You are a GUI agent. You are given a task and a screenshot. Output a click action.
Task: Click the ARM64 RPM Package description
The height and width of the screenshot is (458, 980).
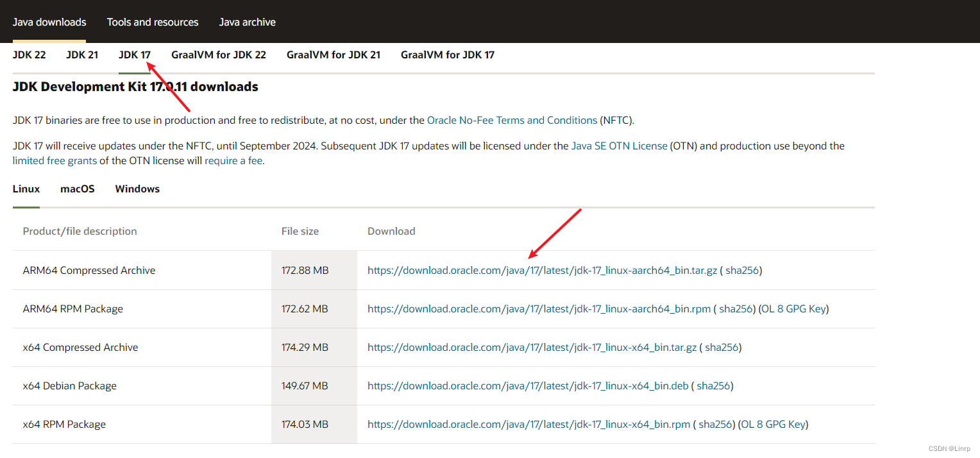pos(72,309)
